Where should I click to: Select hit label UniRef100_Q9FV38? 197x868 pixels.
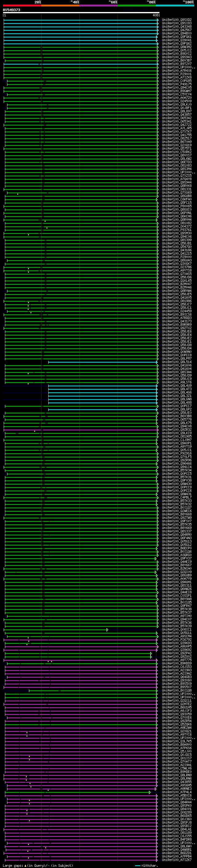[177, 481]
